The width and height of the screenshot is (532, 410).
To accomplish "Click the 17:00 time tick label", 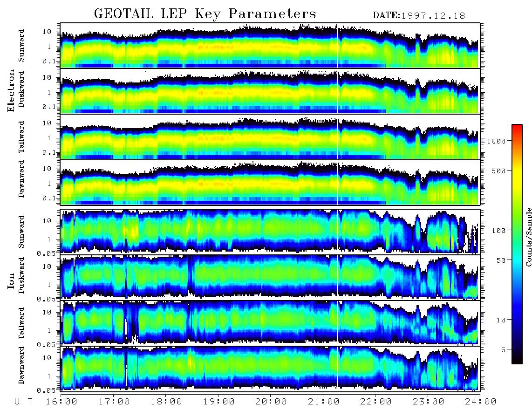I will point(114,402).
